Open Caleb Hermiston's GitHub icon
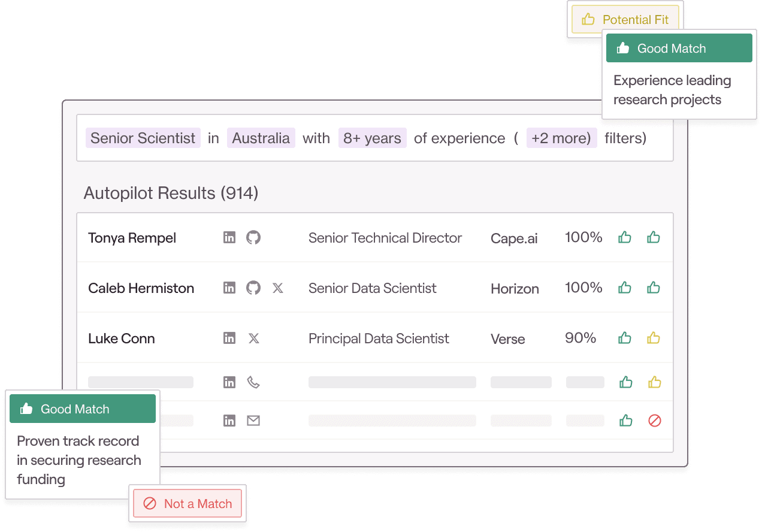This screenshot has width=762, height=532. click(x=253, y=288)
